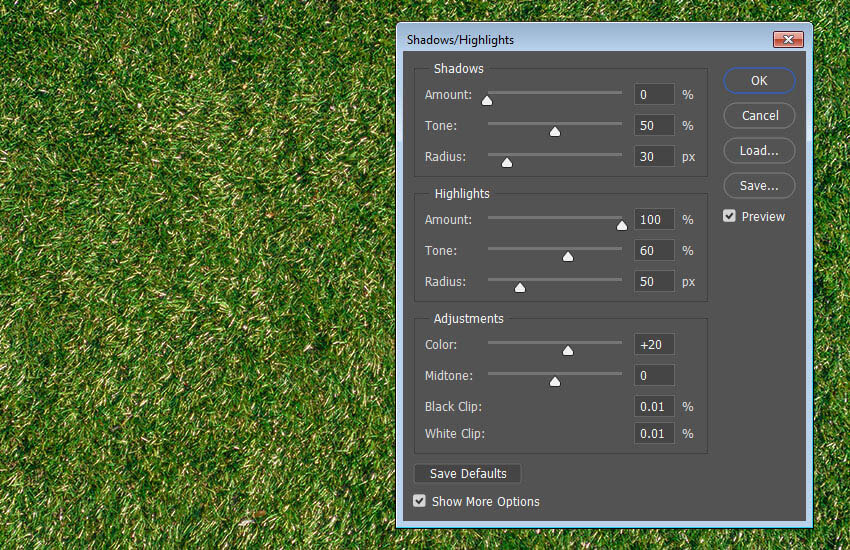
Task: Click the Color adjustment slider handle
Action: pyautogui.click(x=568, y=349)
